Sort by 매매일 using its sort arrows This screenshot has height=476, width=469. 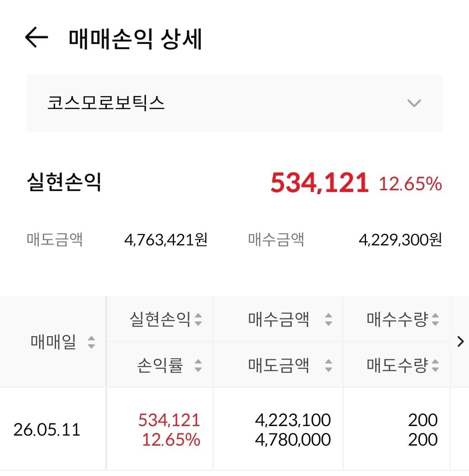[91, 342]
